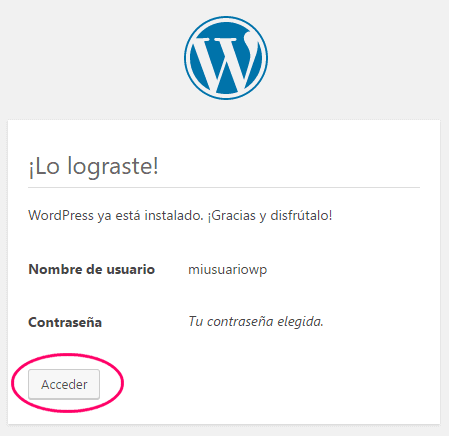Select the username value 'miusuariowp'

[x=228, y=270]
